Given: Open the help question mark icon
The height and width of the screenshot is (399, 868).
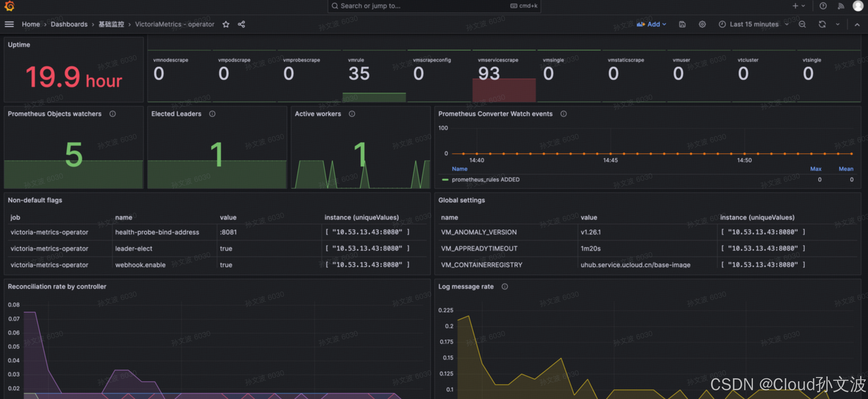Looking at the screenshot, I should click(823, 6).
